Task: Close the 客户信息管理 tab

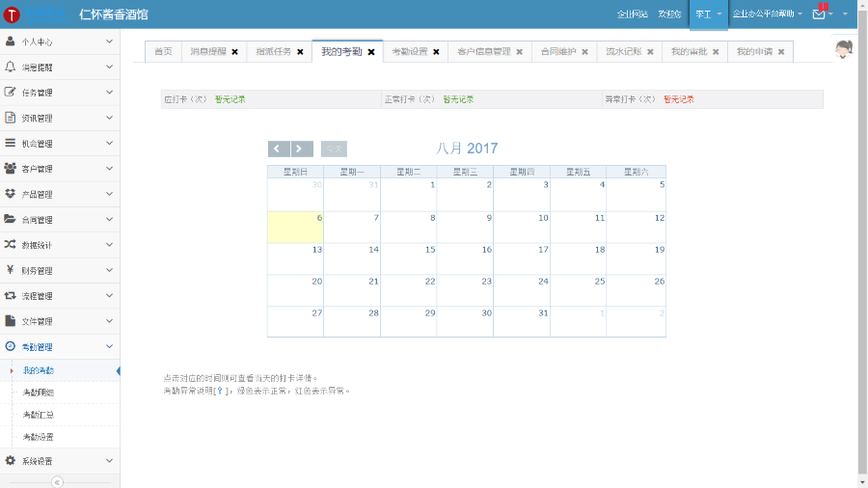Action: point(519,52)
